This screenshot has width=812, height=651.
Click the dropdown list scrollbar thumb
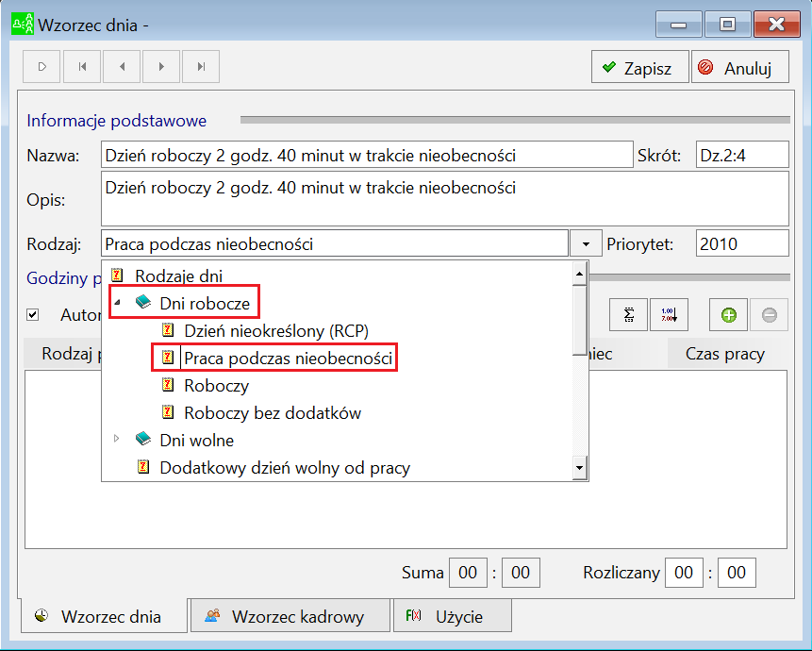(x=579, y=321)
